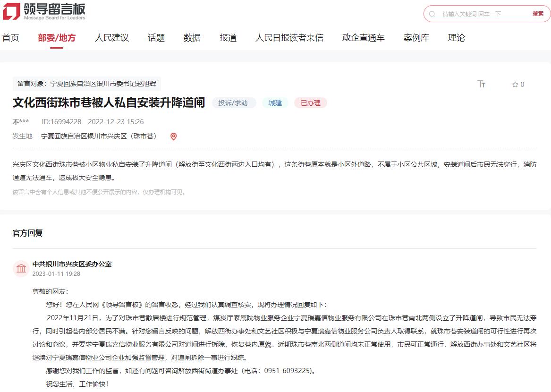The image size is (551, 392).
Task: Switch to the 数据 tab
Action: (x=192, y=38)
